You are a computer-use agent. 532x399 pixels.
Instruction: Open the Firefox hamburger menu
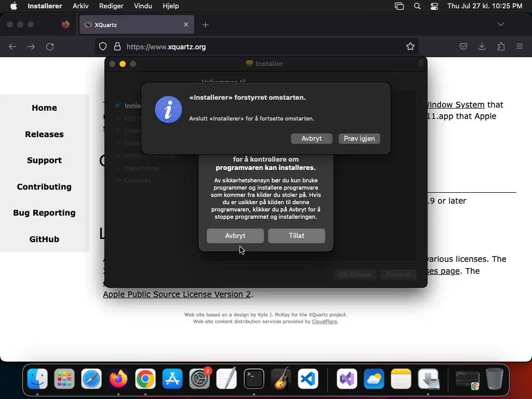point(520,46)
